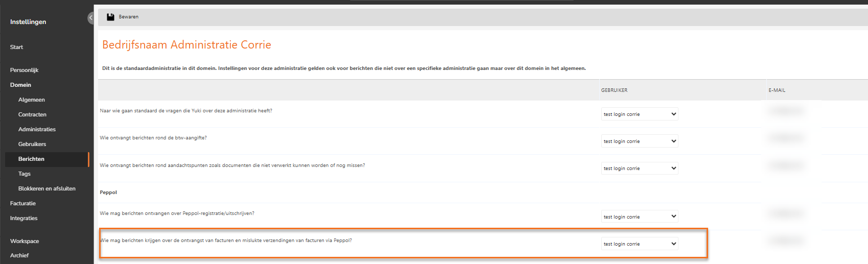Screen dimensions: 868x264
Task: Click the Bewaren save disk icon
Action: pos(110,17)
